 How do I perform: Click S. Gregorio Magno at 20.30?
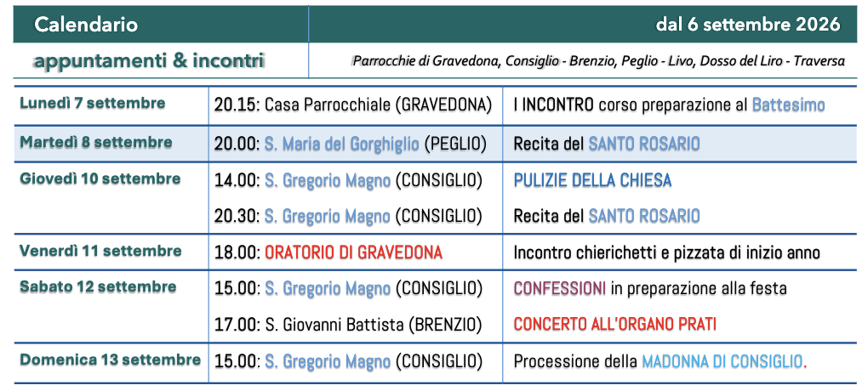coord(327,216)
